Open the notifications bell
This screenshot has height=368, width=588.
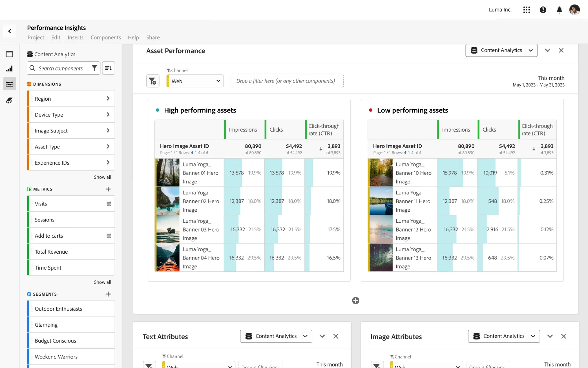coord(559,10)
